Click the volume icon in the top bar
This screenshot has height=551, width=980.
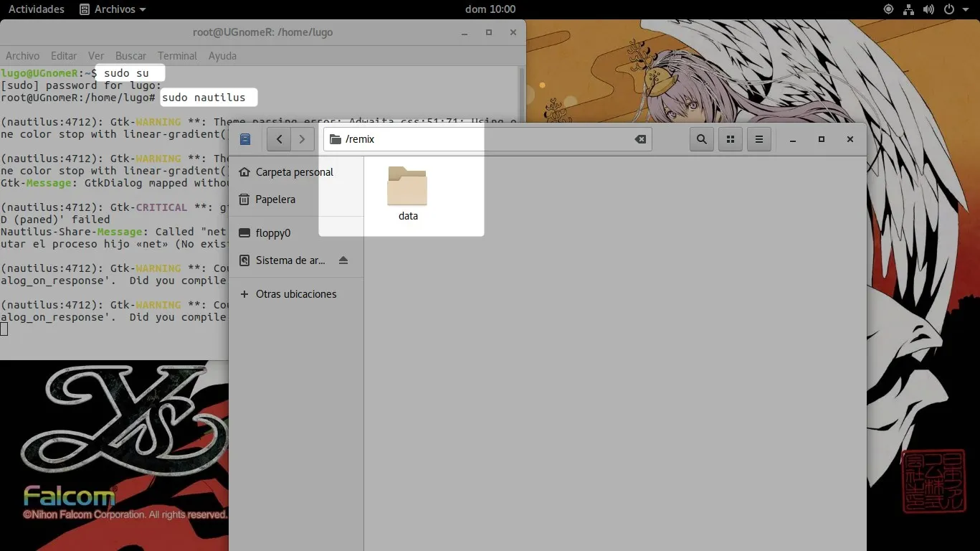click(928, 9)
